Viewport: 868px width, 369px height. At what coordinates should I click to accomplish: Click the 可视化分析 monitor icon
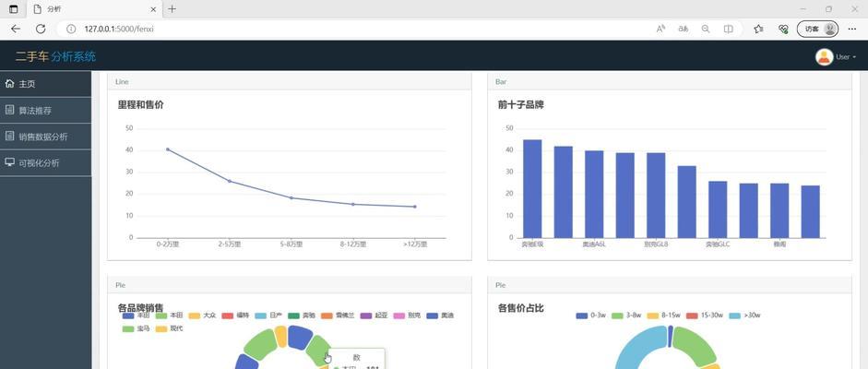(9, 162)
